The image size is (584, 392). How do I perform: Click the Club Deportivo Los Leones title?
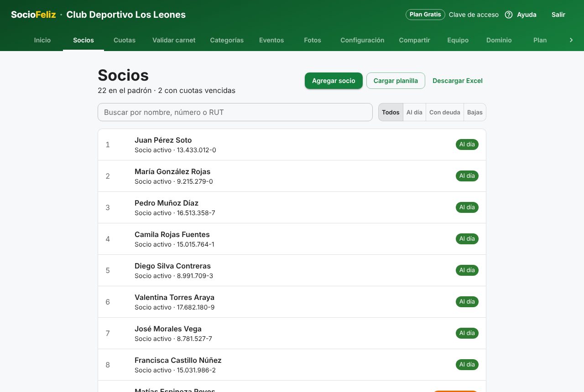(126, 15)
